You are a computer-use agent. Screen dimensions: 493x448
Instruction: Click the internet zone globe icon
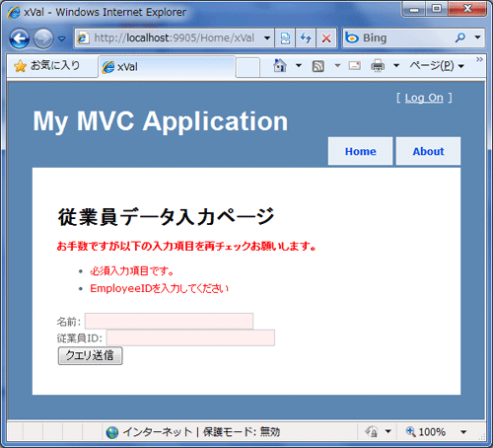[x=112, y=432]
